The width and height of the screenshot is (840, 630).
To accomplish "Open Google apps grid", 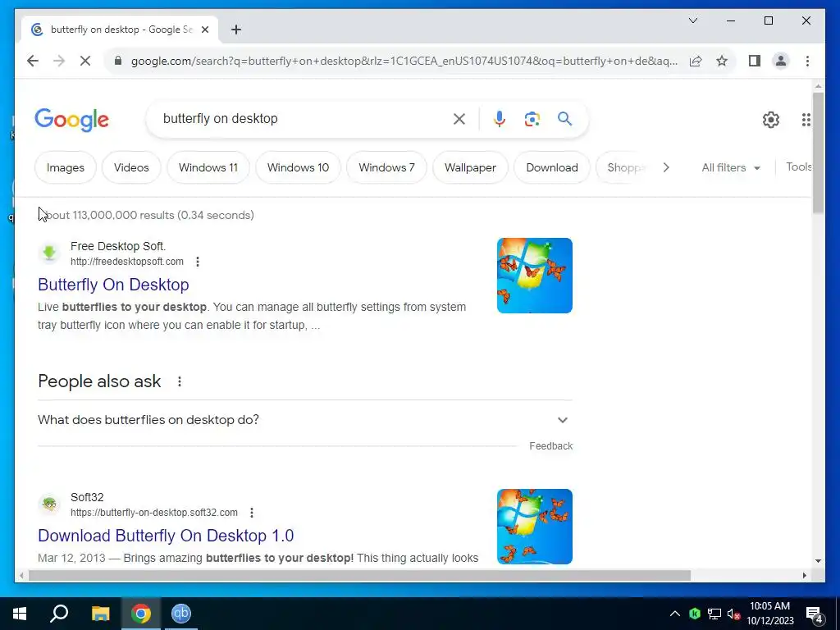I will (806, 120).
